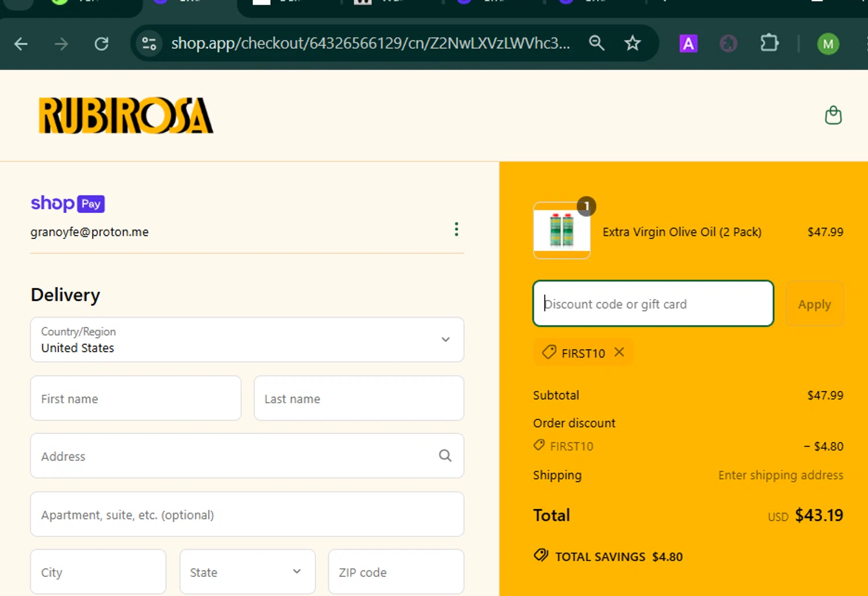Click the zoom magnifier icon in address bar
Screen dimensions: 868x596
tap(597, 43)
